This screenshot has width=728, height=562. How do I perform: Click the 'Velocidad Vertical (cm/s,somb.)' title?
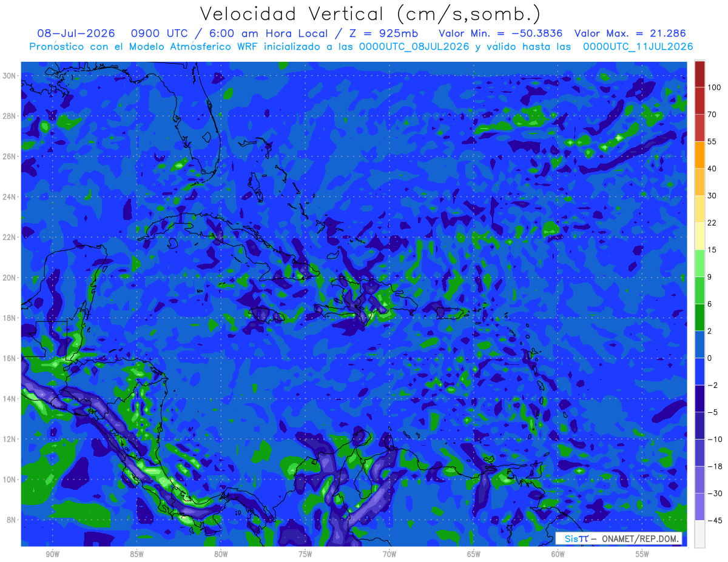369,15
